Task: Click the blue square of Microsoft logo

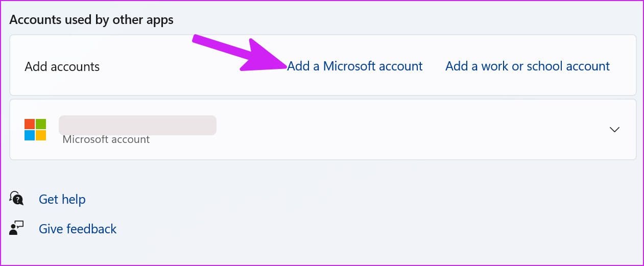Action: 30,135
